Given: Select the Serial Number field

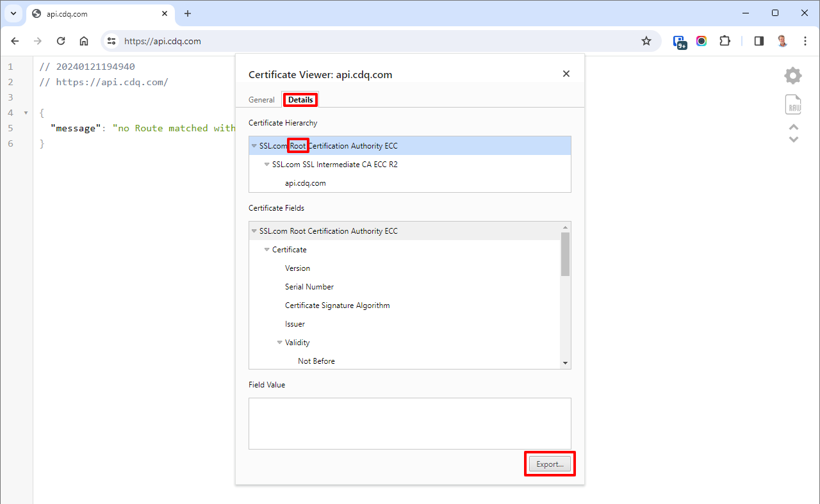Looking at the screenshot, I should pyautogui.click(x=405, y=287).
